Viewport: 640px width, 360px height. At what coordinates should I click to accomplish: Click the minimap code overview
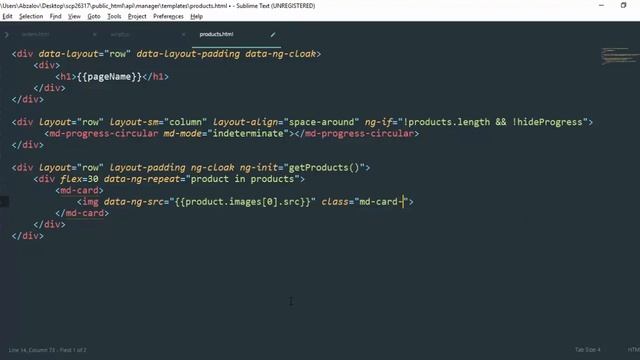pos(620,56)
